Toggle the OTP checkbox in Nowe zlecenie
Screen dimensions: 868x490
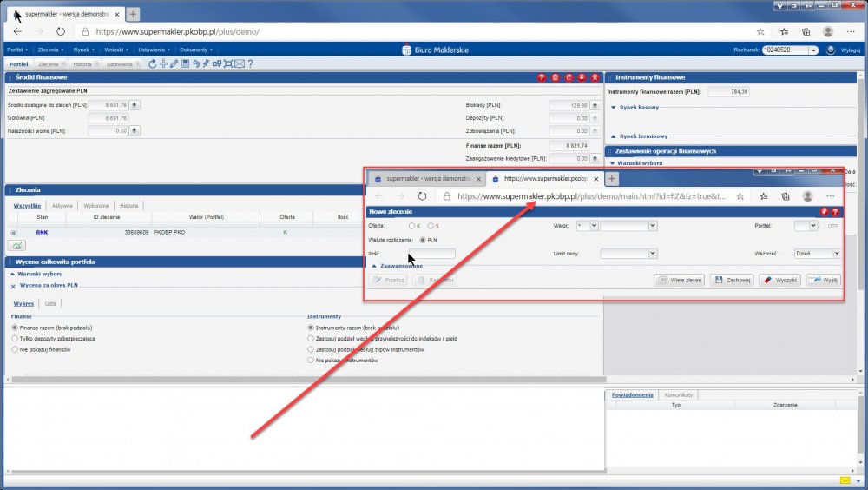(x=823, y=226)
